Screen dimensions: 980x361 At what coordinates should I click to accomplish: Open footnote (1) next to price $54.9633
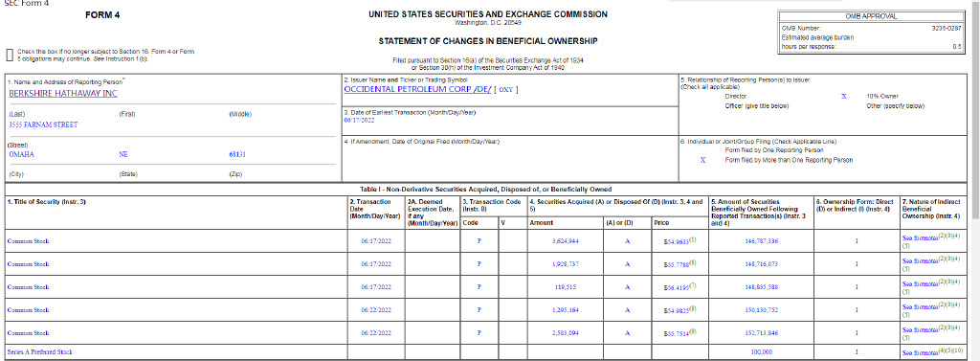(x=693, y=239)
